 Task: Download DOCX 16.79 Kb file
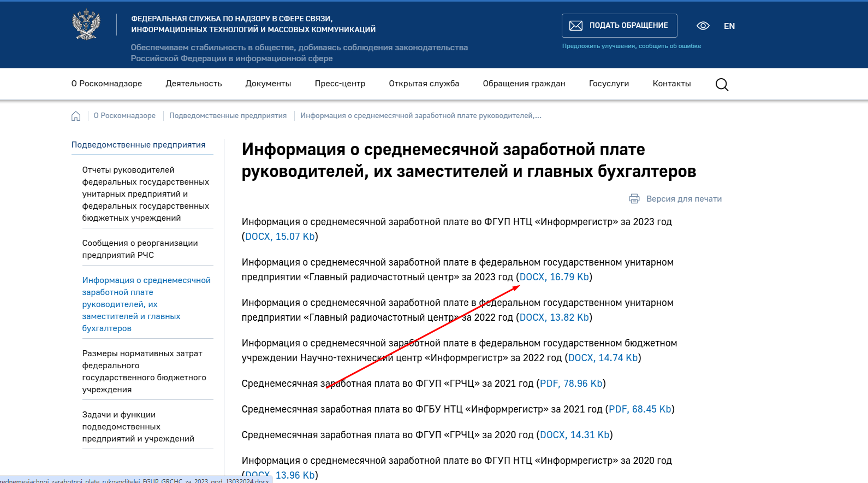point(554,277)
